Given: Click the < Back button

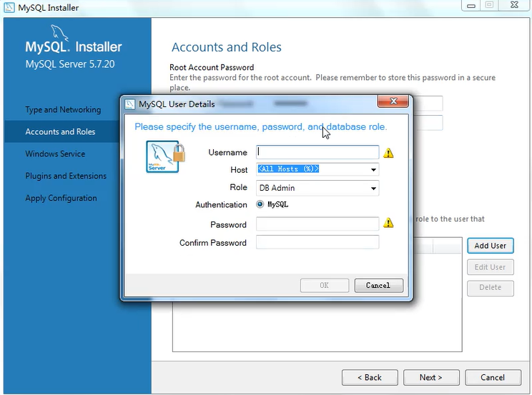Looking at the screenshot, I should click(370, 377).
